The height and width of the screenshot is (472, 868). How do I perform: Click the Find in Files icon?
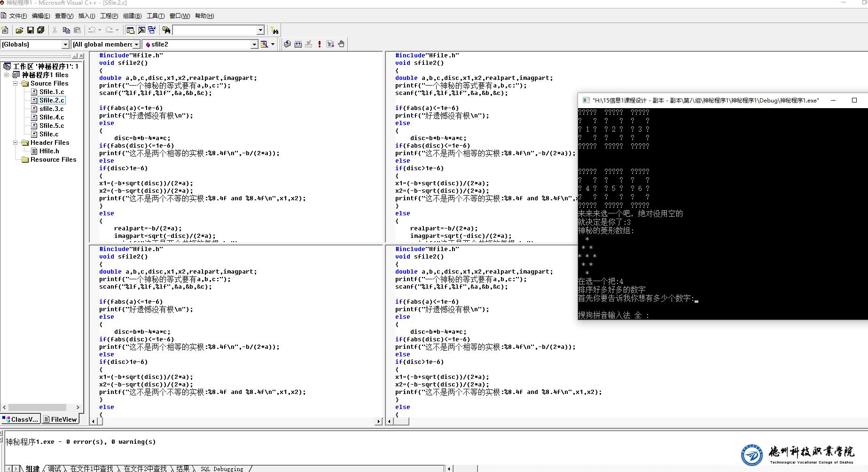coord(166,30)
